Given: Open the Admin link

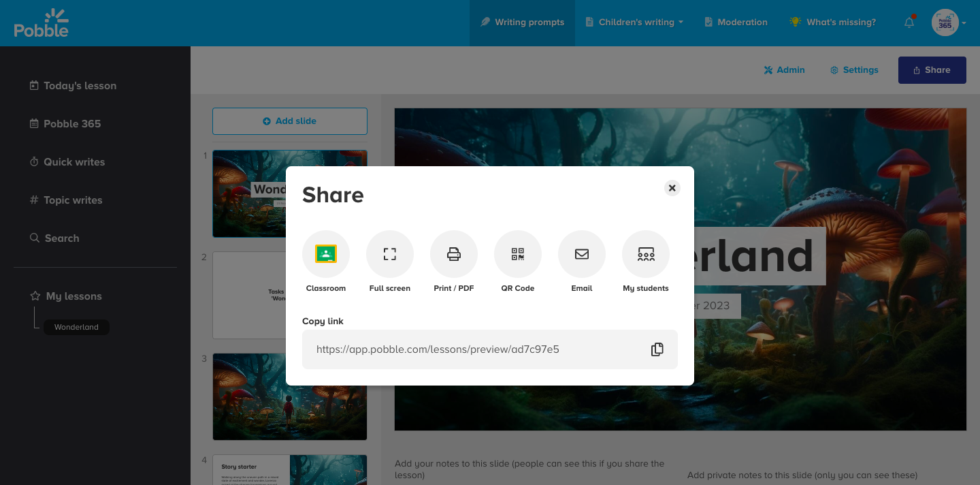Looking at the screenshot, I should point(784,70).
